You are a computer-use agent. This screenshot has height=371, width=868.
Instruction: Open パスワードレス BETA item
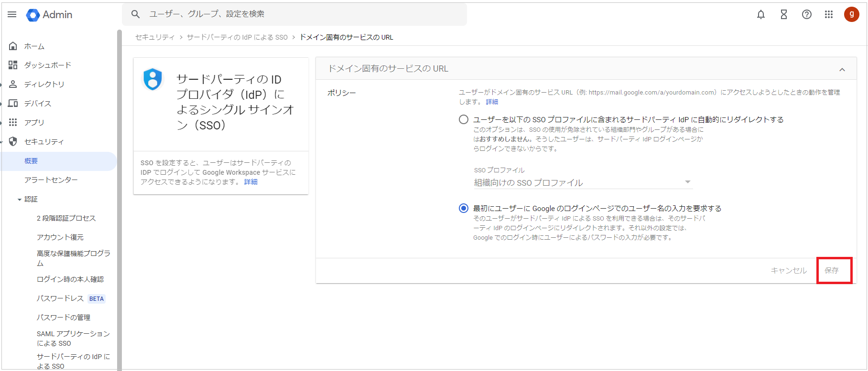pos(71,298)
